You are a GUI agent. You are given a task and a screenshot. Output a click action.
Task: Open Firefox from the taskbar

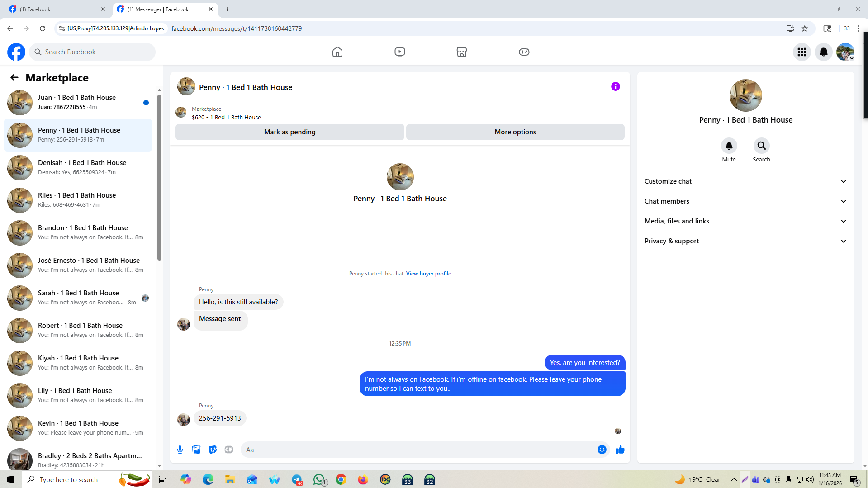click(x=363, y=479)
